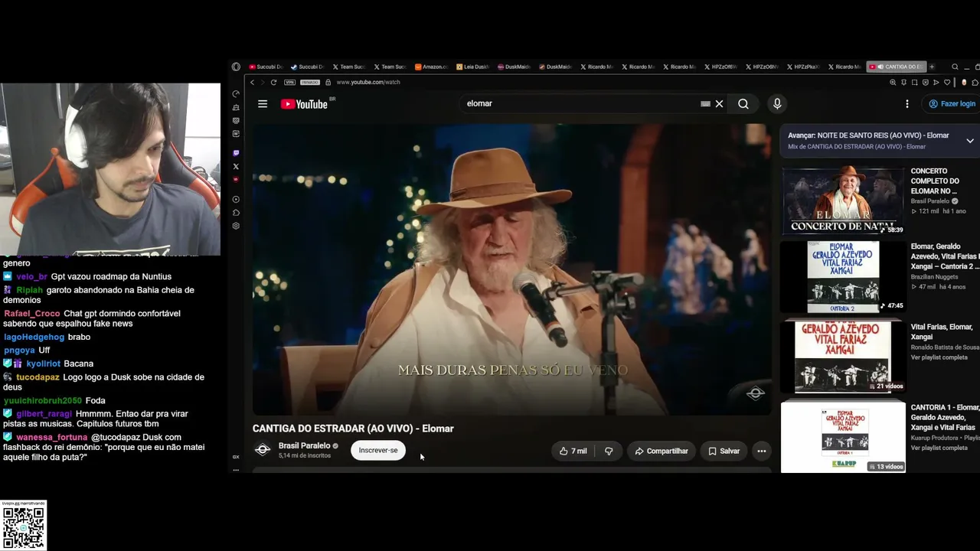
Task: Toggle the VPN badge in address bar
Action: tap(289, 83)
